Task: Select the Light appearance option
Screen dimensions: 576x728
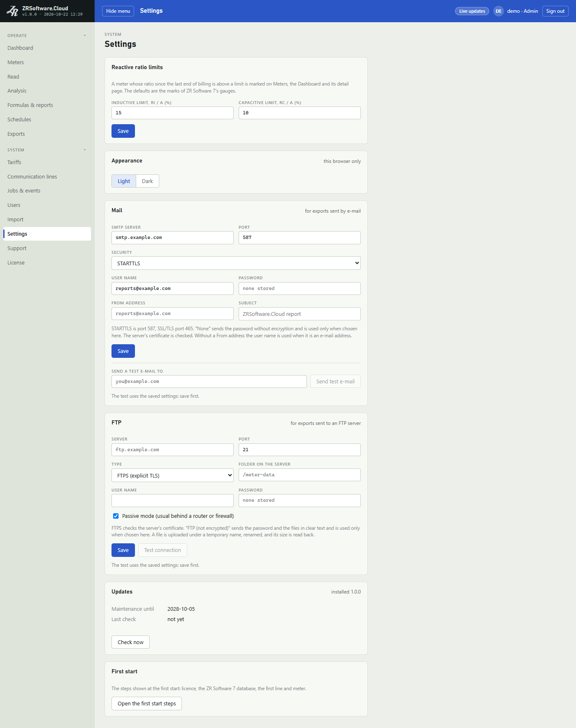Action: (124, 181)
